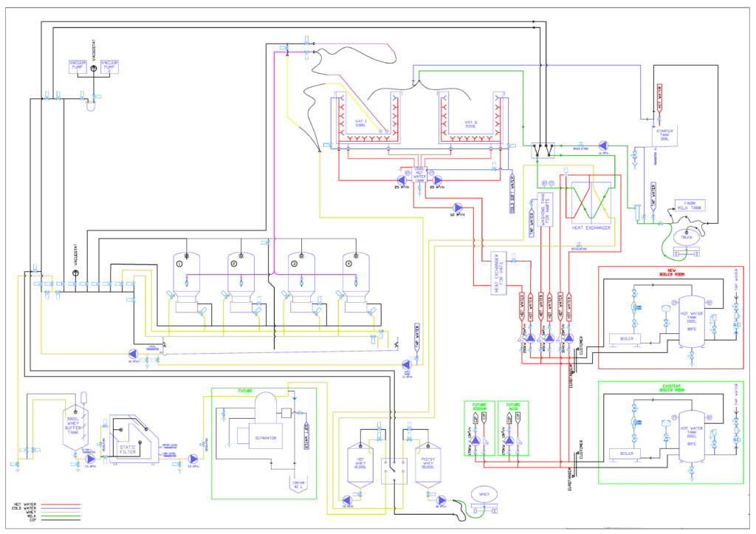
Task: Select the 30.000L whey storage tank
Action: click(x=427, y=464)
